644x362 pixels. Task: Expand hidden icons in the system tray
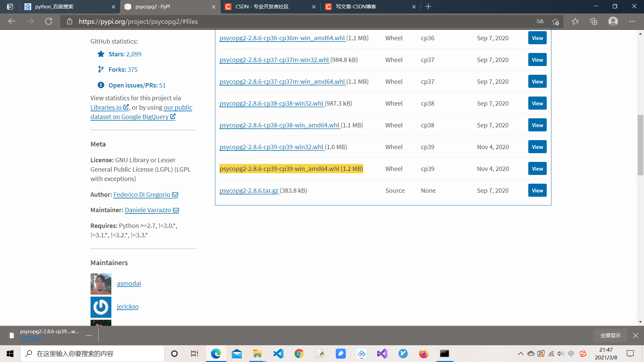[x=521, y=354]
